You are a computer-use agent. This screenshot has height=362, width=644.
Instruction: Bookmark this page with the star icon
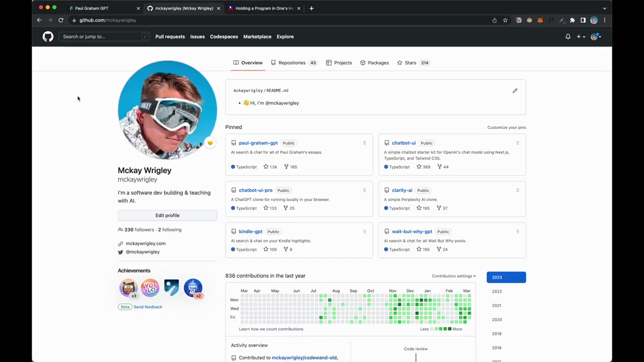click(505, 20)
